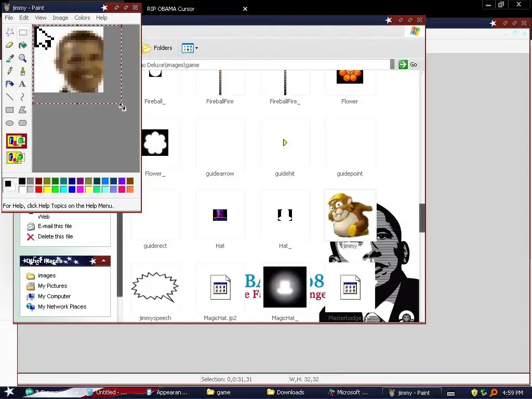Click the Go button beside address bar

click(408, 64)
